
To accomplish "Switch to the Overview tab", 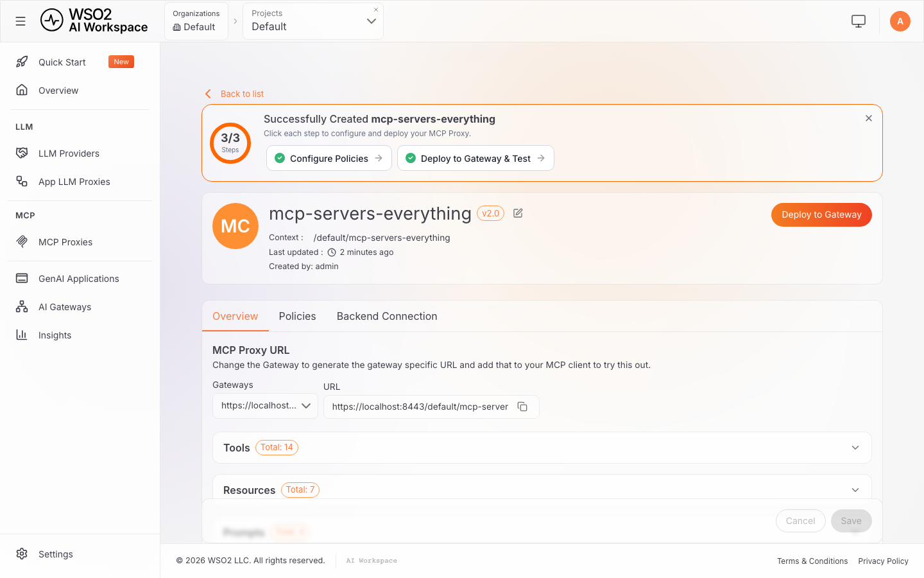I will [235, 316].
